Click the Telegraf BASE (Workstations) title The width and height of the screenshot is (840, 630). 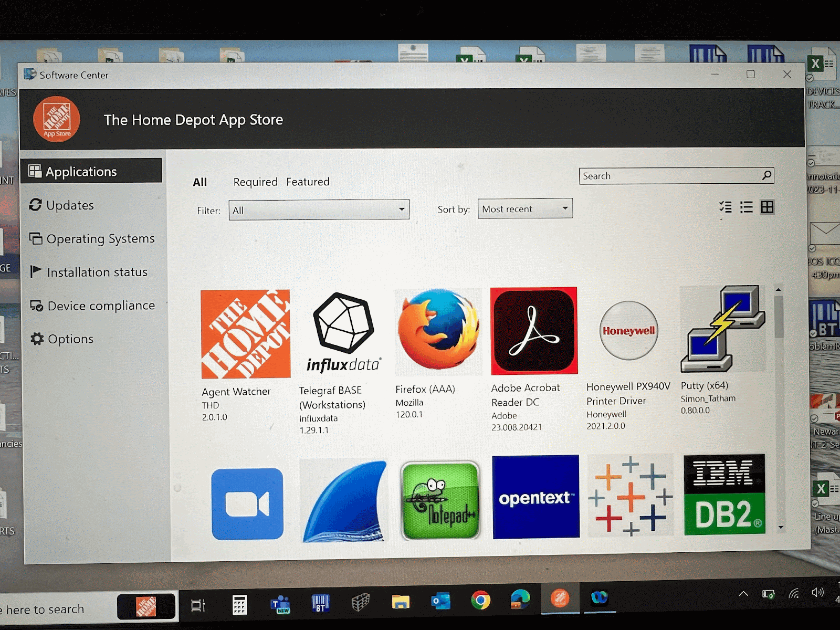click(x=332, y=397)
